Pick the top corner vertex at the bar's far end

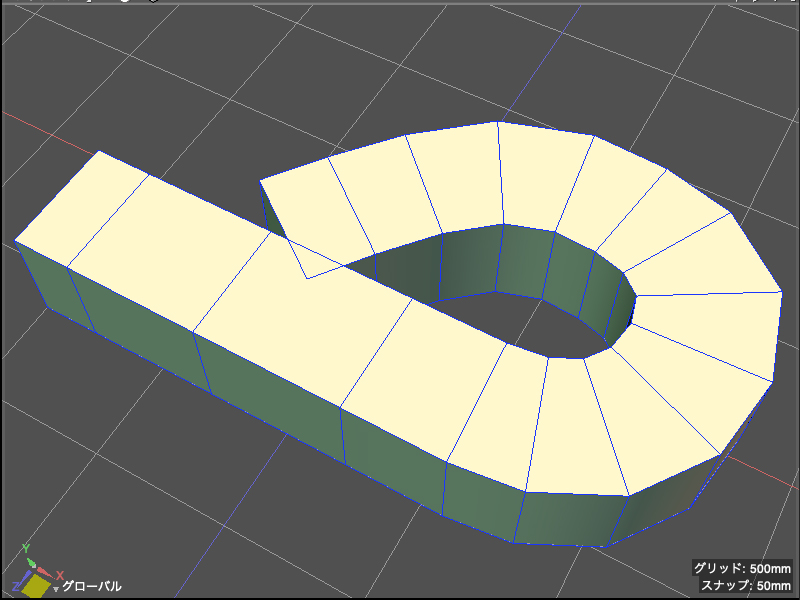click(99, 151)
